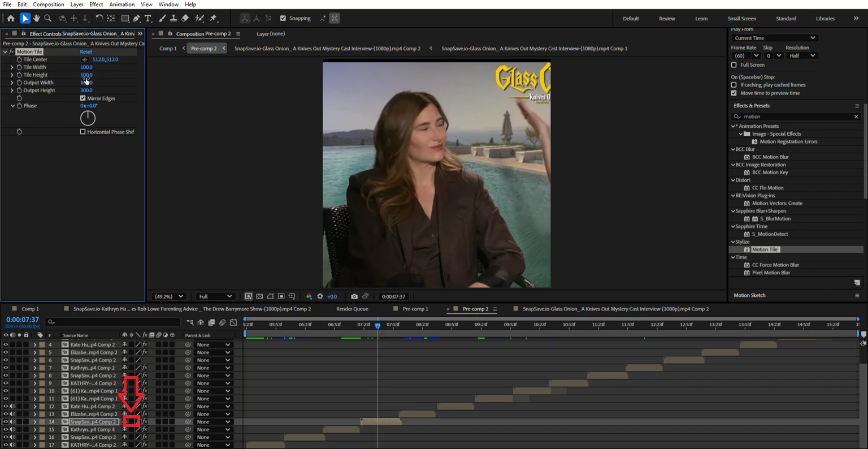Toggle the Snapping checkbox
The width and height of the screenshot is (868, 449).
283,18
